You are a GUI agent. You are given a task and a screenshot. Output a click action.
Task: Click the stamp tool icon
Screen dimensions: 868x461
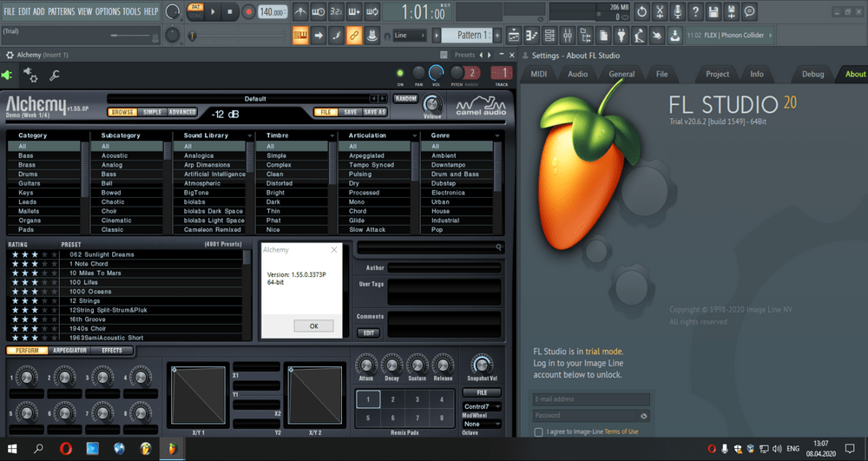tap(372, 36)
